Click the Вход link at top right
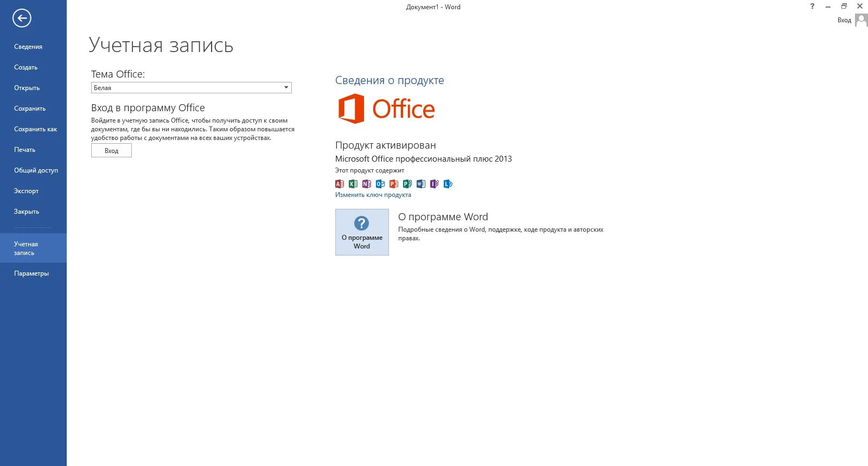Viewport: 868px width, 466px height. click(x=844, y=20)
